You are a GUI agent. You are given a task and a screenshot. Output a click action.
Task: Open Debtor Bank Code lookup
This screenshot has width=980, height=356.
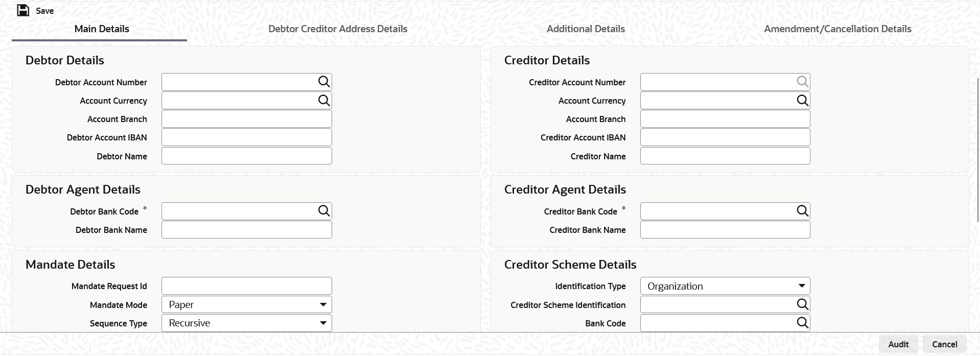(x=324, y=211)
